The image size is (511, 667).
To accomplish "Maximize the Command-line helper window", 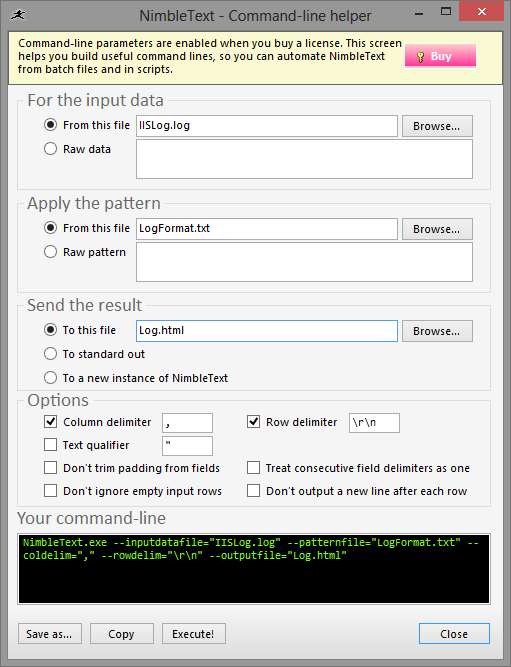I will [445, 12].
